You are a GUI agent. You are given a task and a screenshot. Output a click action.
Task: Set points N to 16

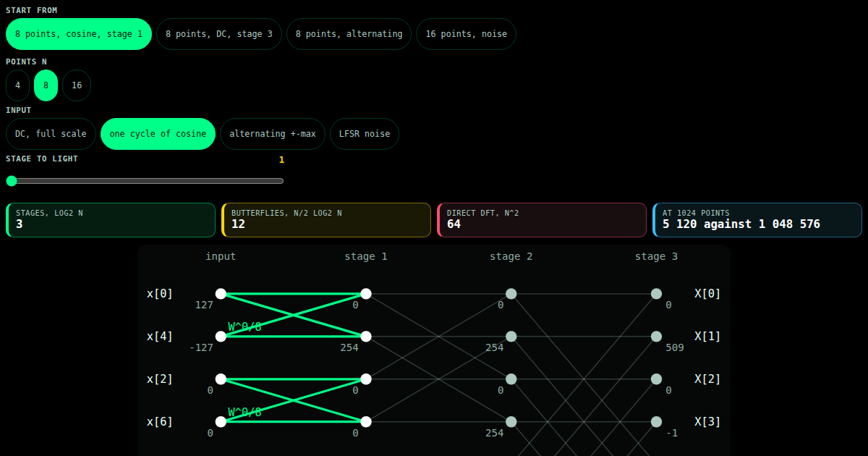[77, 85]
